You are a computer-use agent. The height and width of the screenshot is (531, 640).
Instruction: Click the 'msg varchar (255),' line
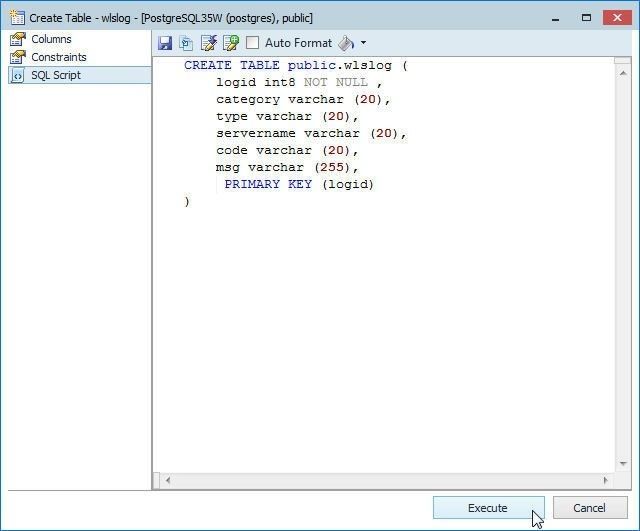point(287,167)
